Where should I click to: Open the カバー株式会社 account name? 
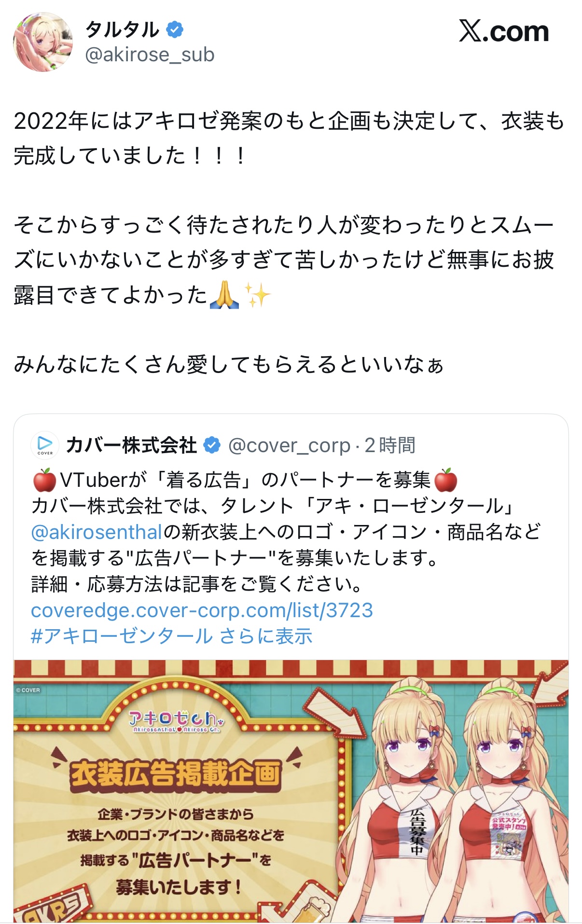(131, 445)
